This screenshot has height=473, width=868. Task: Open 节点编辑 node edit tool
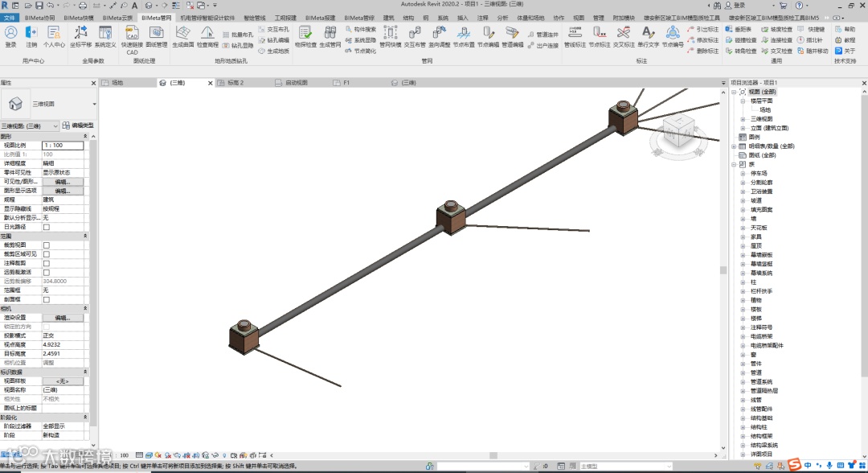pyautogui.click(x=489, y=36)
